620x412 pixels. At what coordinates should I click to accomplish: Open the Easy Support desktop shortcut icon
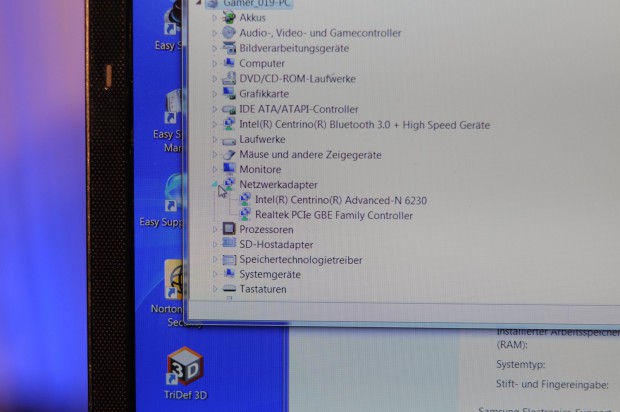[x=173, y=193]
